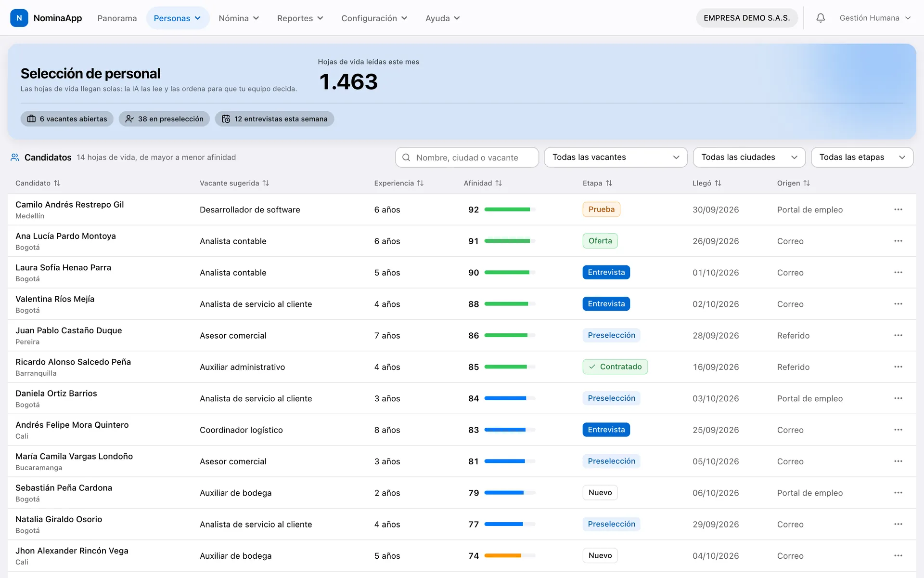Click the orange affinity bar for score 74

coord(510,556)
